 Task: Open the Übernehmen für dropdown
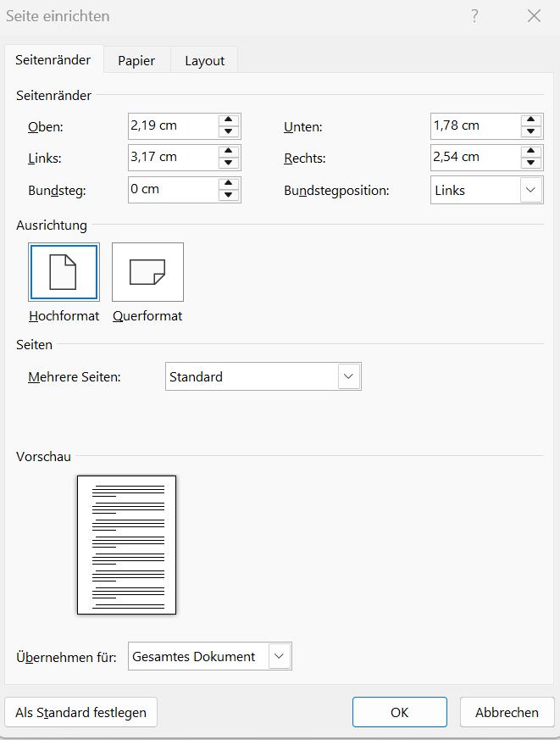pos(280,656)
